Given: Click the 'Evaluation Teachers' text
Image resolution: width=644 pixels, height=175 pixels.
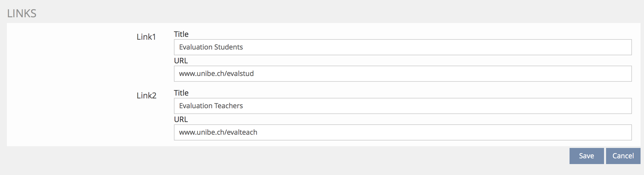Looking at the screenshot, I should click(x=211, y=106).
